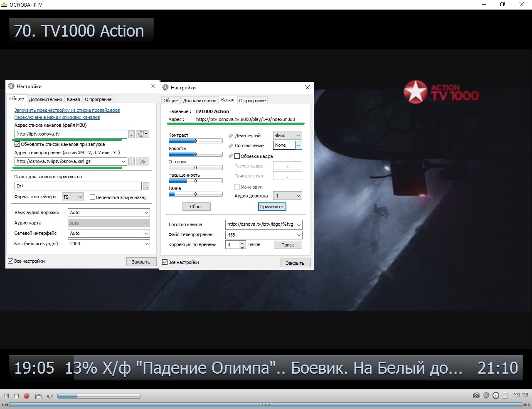Open the 'Кэш (миллисекунды)' dropdown
Screen dimensions: 532x409
click(108, 244)
